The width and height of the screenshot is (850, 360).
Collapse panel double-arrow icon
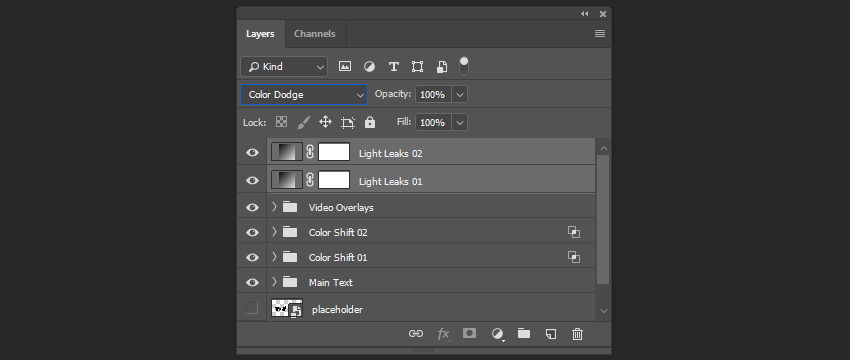pos(585,14)
